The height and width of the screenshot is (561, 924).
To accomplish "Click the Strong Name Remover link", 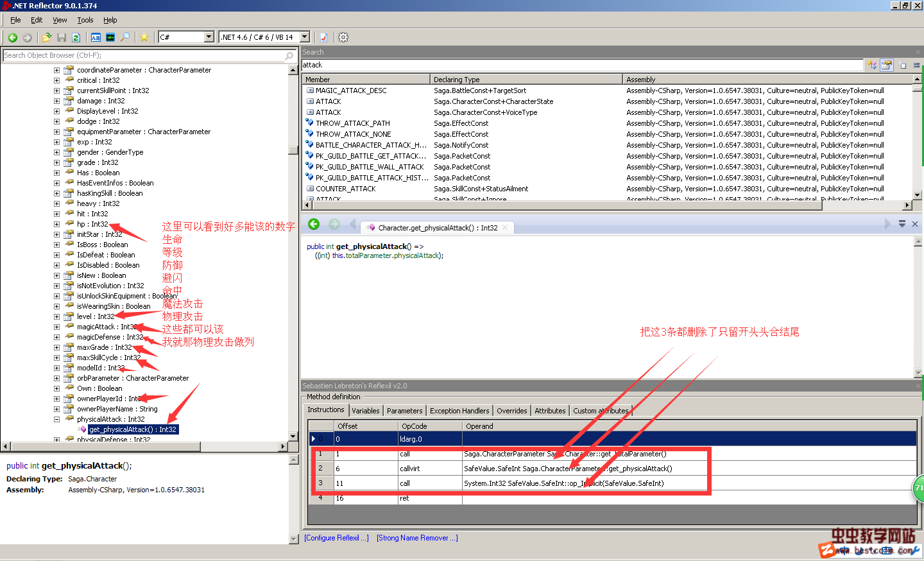I will 417,538.
